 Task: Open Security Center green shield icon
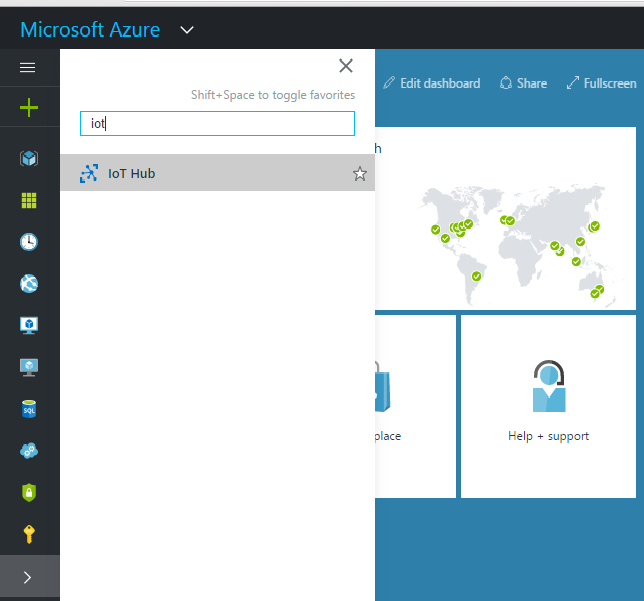pyautogui.click(x=29, y=493)
